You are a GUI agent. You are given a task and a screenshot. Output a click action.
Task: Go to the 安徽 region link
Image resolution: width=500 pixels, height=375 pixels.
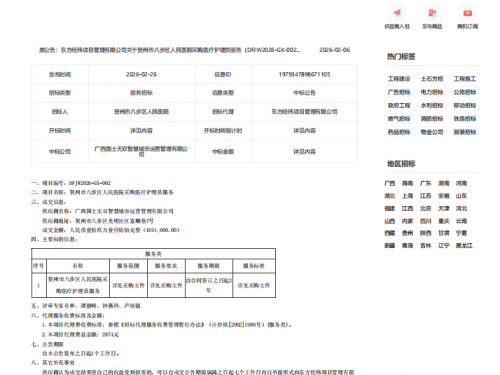(444, 196)
